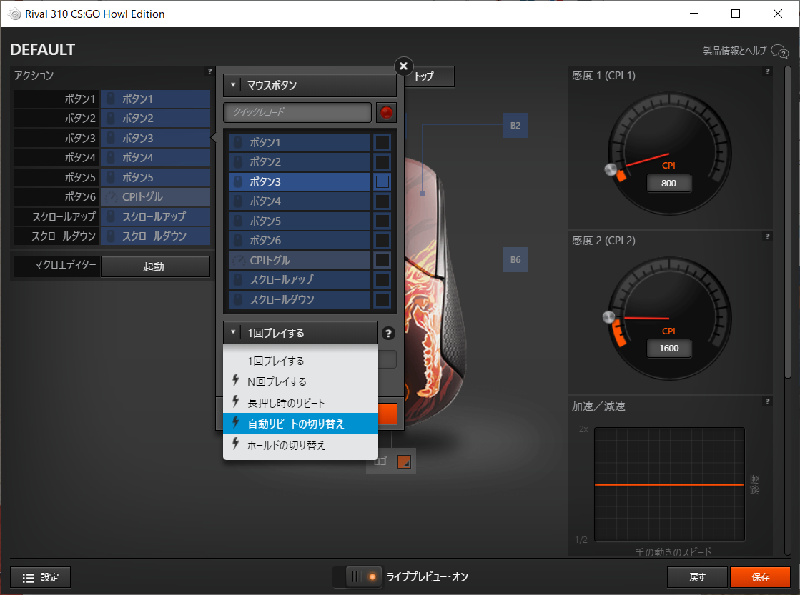Choose N回プレイする option

(301, 382)
